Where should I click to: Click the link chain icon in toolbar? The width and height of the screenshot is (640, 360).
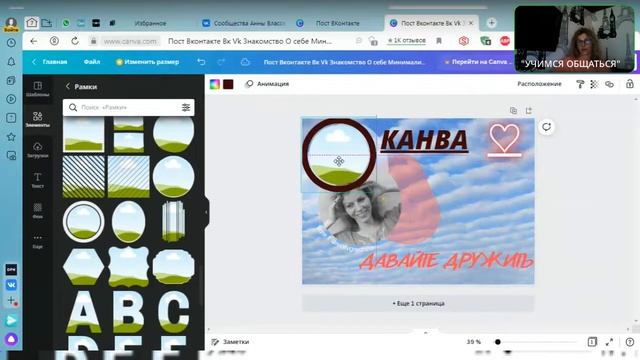[609, 84]
